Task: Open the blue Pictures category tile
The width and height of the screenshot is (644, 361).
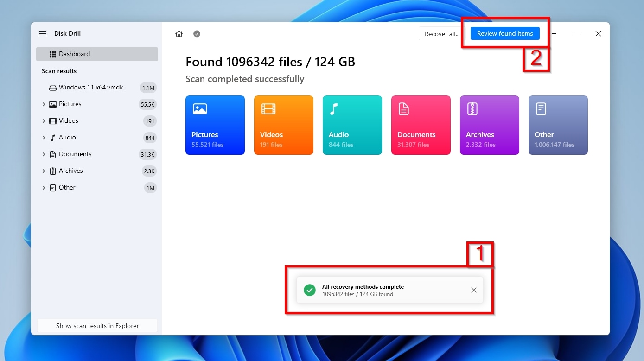Action: [x=215, y=125]
